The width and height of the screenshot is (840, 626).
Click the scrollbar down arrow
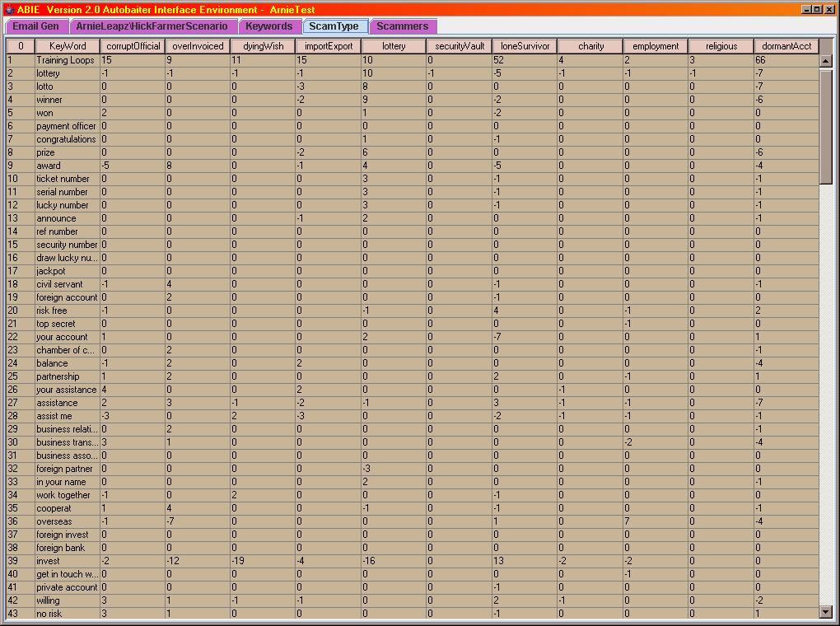pyautogui.click(x=825, y=611)
